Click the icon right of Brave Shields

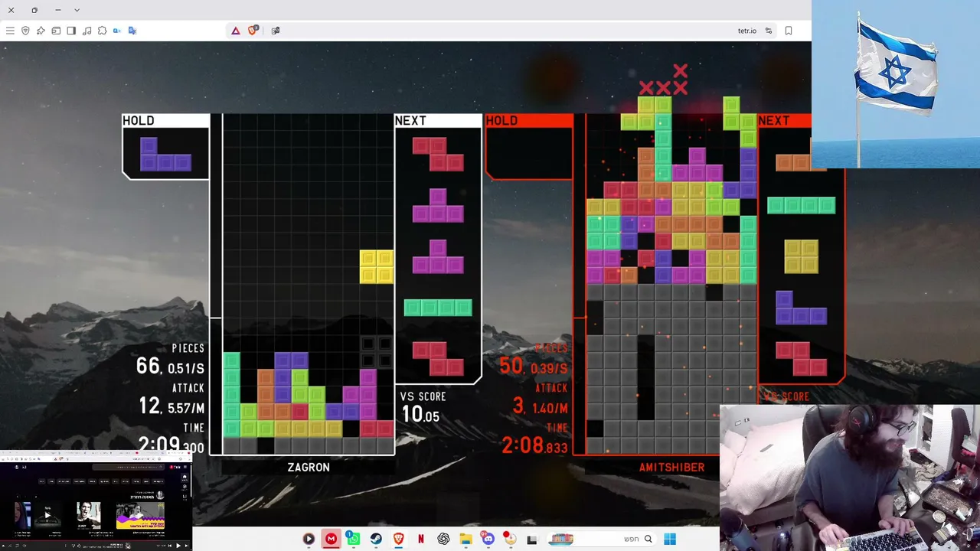click(276, 31)
